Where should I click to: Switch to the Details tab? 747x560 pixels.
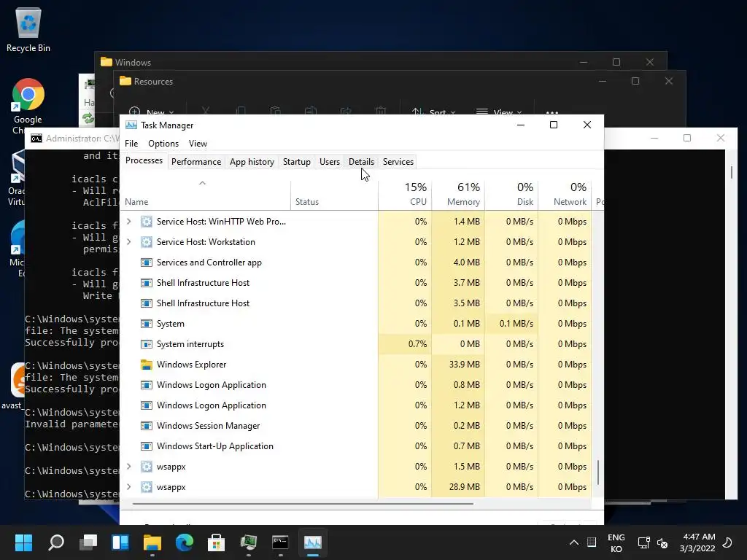(x=362, y=161)
